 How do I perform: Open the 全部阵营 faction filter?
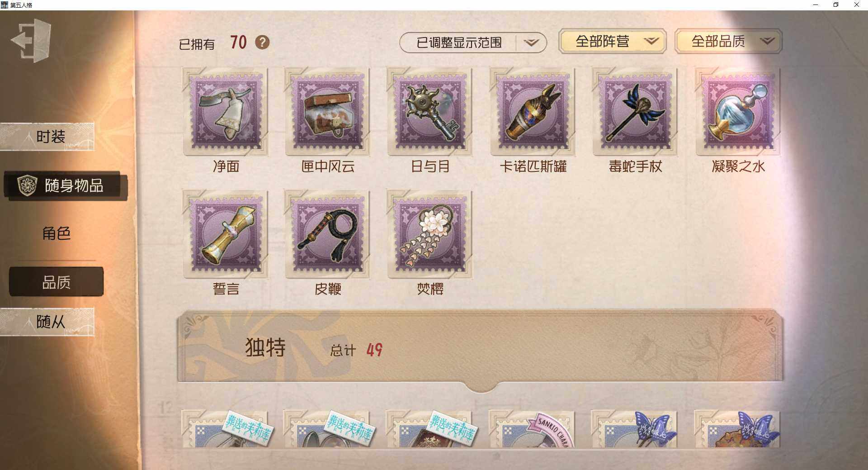pyautogui.click(x=612, y=42)
